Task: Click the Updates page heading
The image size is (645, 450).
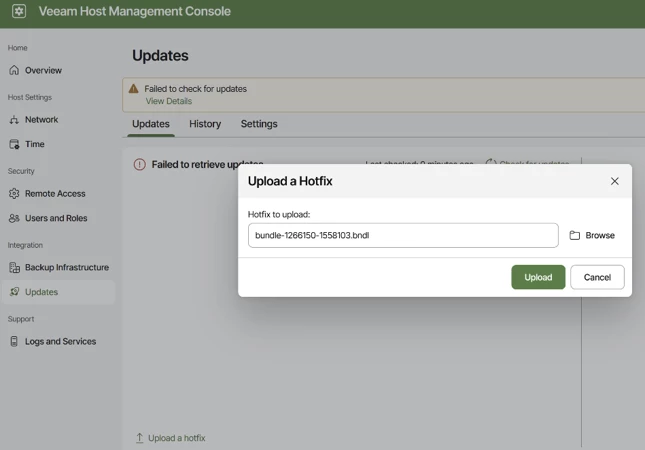Action: click(x=160, y=56)
